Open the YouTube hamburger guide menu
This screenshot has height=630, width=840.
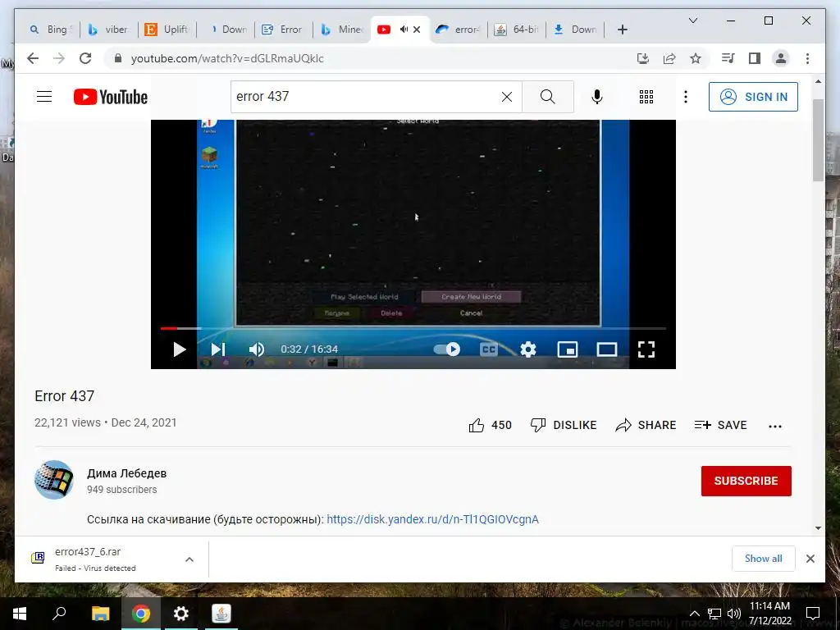pyautogui.click(x=44, y=97)
